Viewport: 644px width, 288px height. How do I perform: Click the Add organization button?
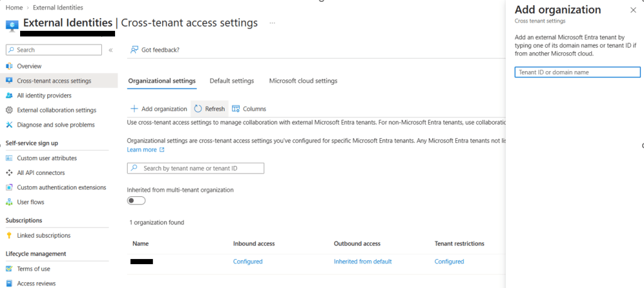coord(158,109)
